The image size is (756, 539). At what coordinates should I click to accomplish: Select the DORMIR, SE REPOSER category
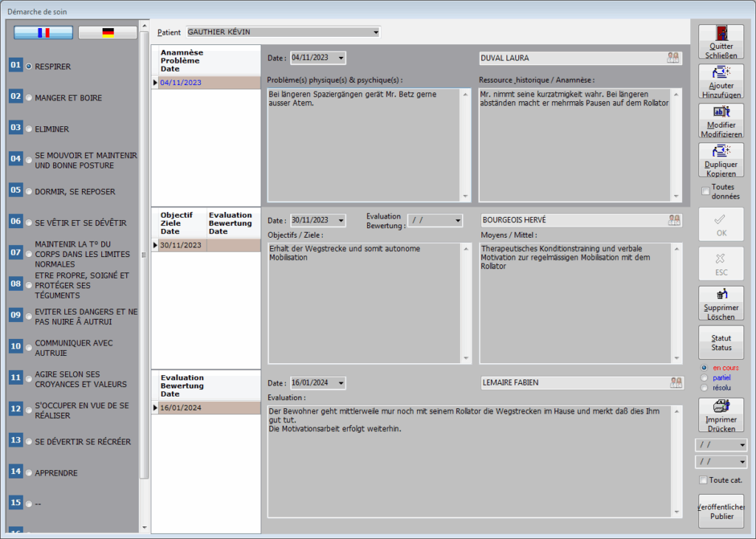[x=29, y=191]
